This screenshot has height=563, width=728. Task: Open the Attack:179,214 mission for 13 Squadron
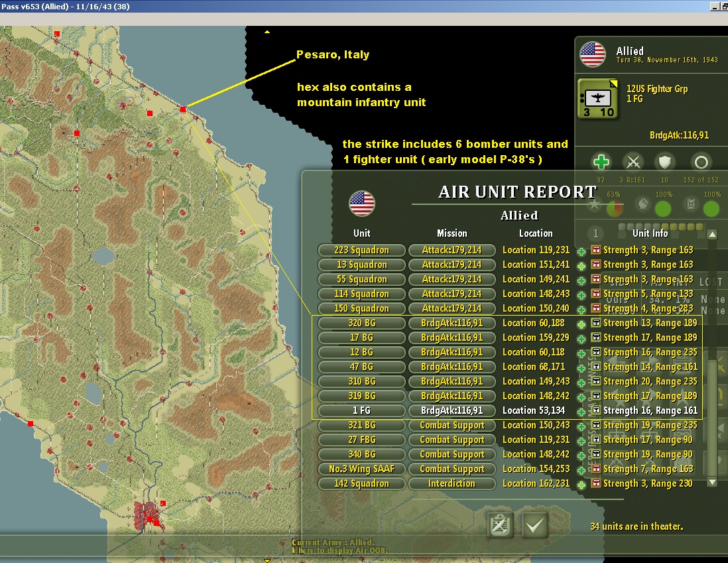pos(452,265)
